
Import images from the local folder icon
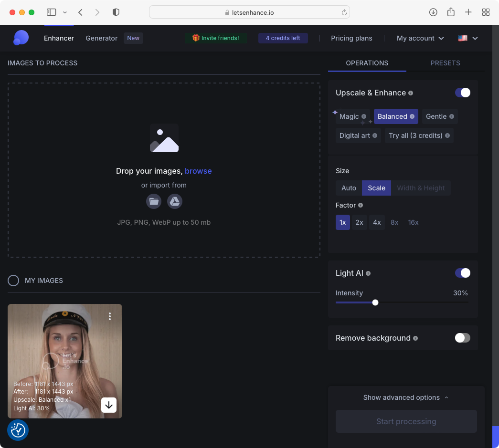154,201
